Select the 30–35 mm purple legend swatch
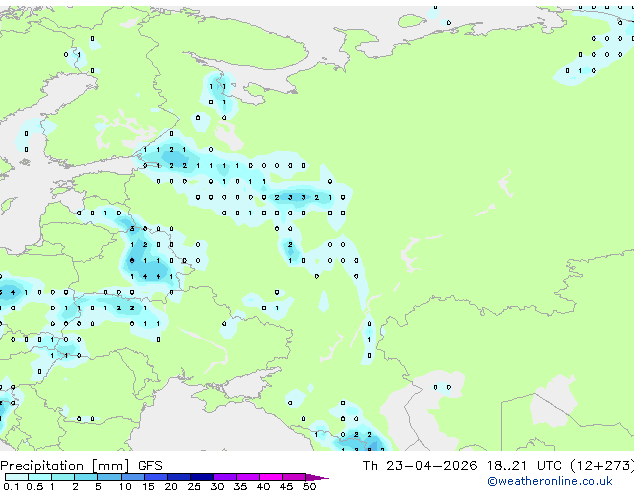The height and width of the screenshot is (490, 634). [x=225, y=477]
